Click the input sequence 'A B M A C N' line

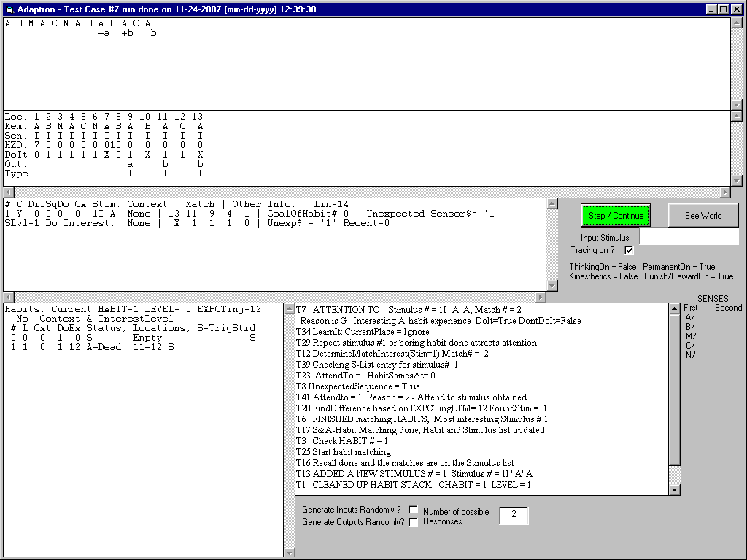tap(77, 23)
